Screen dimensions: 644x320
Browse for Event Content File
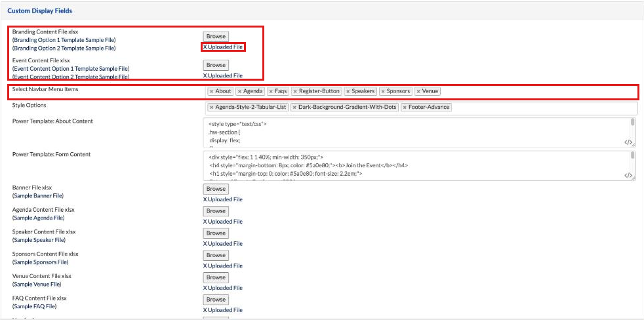pyautogui.click(x=216, y=65)
